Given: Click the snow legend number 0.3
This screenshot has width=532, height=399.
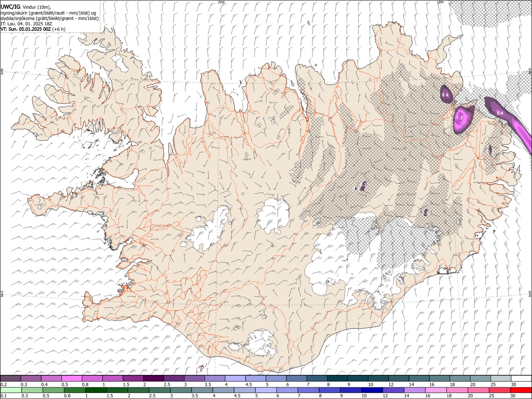Looking at the screenshot, I should click(24, 384).
